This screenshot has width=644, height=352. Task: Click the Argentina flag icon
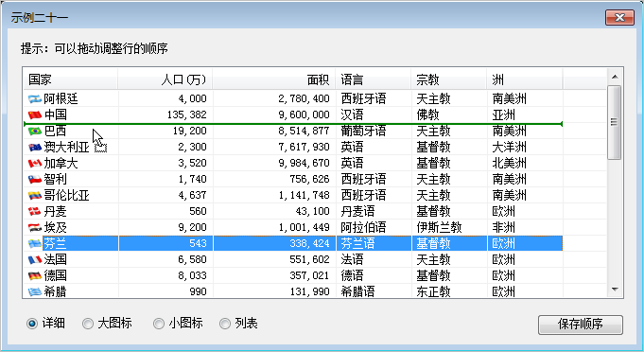coord(35,99)
